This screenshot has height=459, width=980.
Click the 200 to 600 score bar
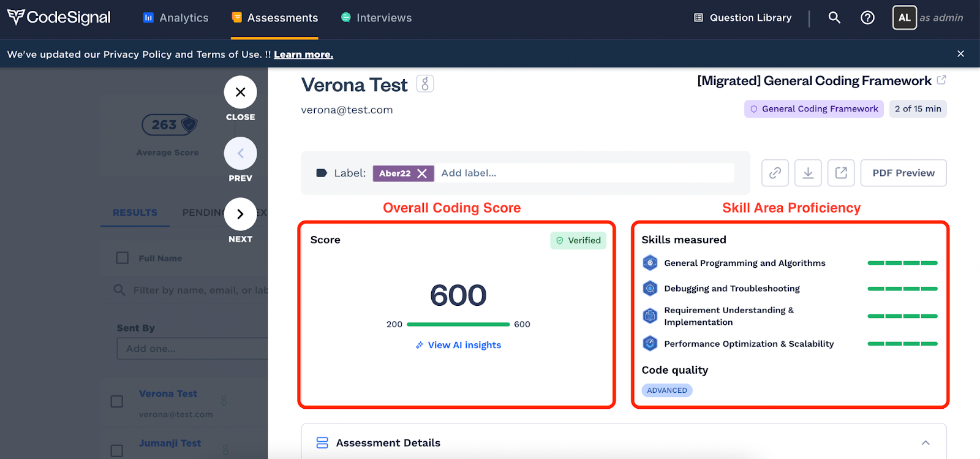(458, 324)
